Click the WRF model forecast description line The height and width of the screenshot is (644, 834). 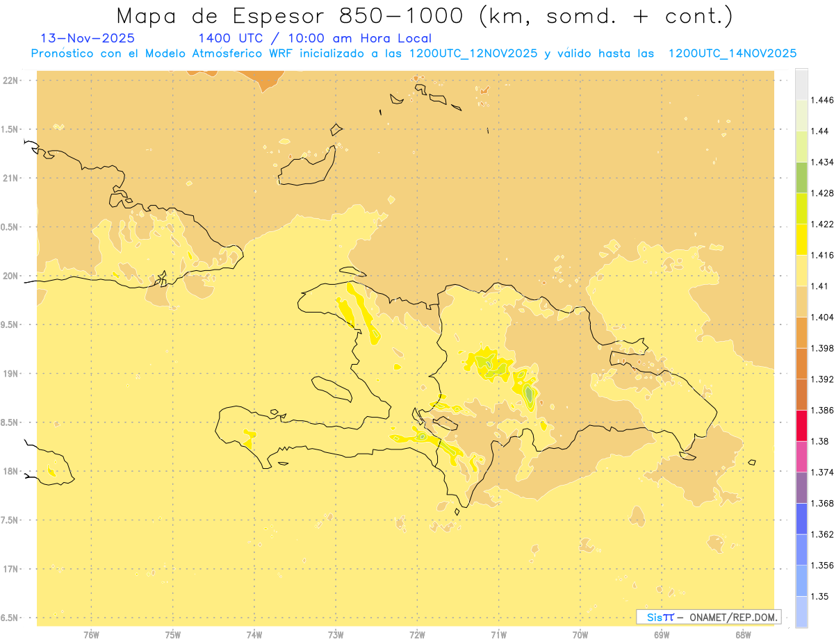click(x=414, y=53)
